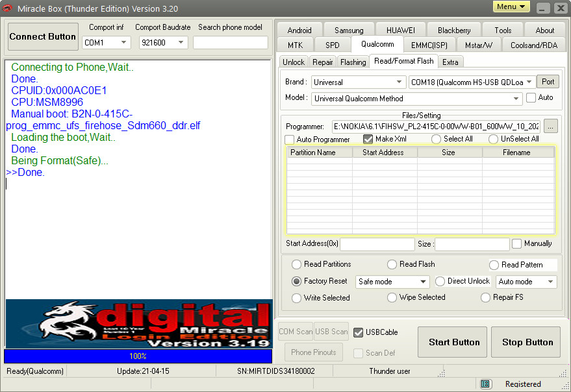Open the Safe mode factory reset dropdown
Screen dimensions: 571x392
pos(423,282)
